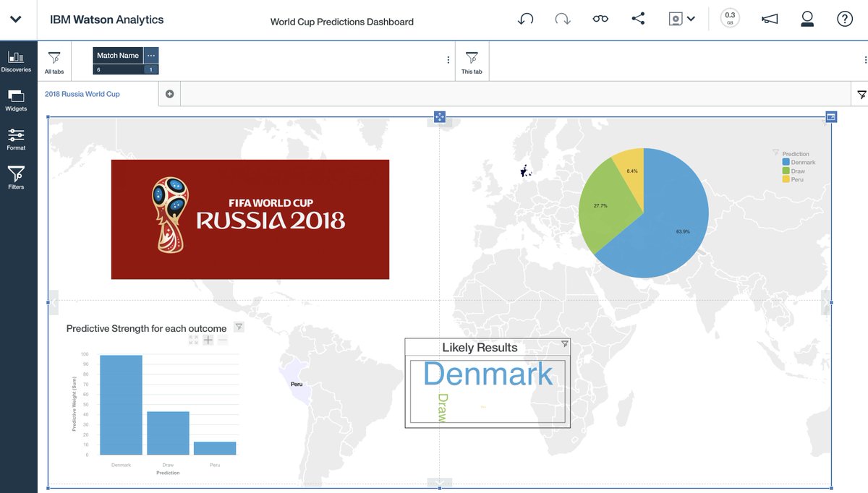Open announcements via the megaphone icon
Image resolution: width=868 pixels, height=493 pixels.
tap(770, 20)
